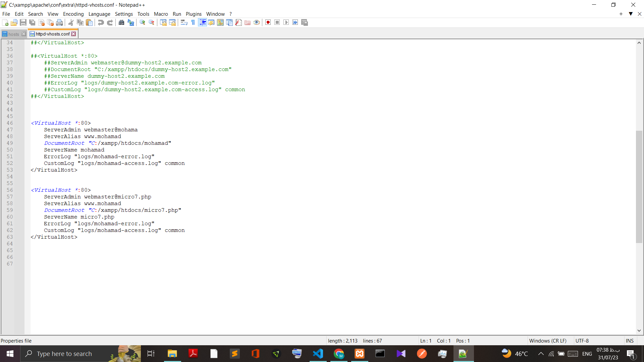The height and width of the screenshot is (362, 644).
Task: Zoom in with the magnifier plus icon
Action: click(x=142, y=22)
